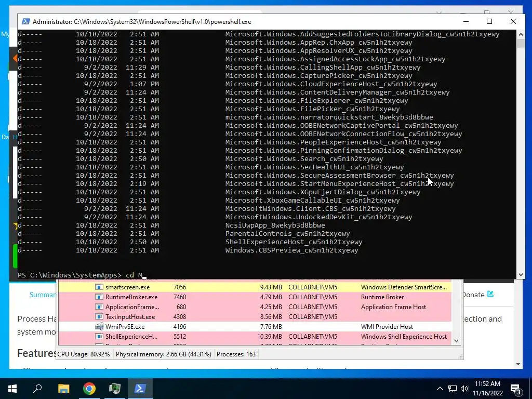
Task: Click the browser page scroll-down arrow
Action: click(x=518, y=364)
